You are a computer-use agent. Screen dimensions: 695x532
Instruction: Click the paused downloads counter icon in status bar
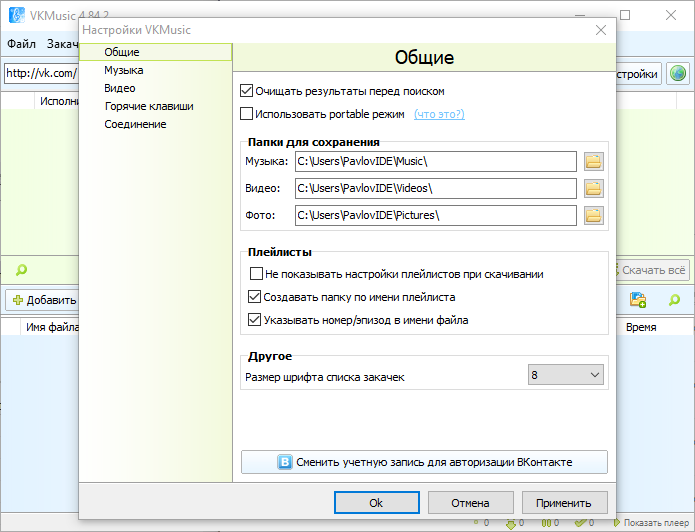pos(546,523)
